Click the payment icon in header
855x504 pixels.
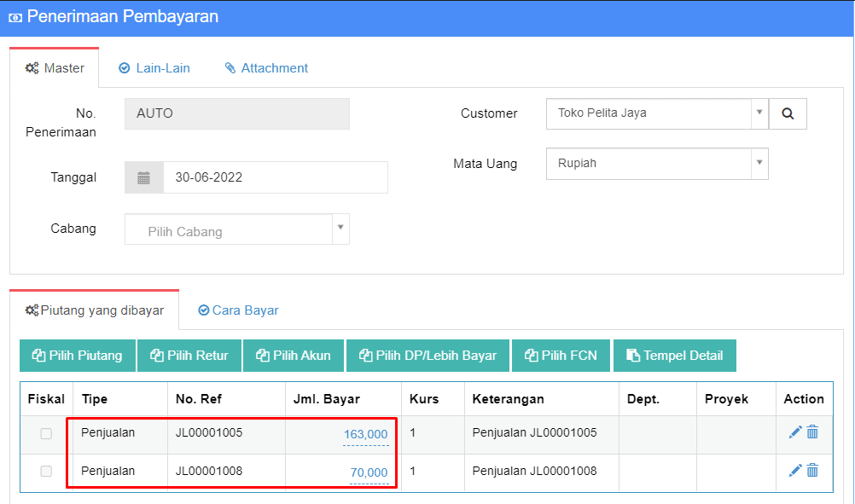[x=15, y=17]
